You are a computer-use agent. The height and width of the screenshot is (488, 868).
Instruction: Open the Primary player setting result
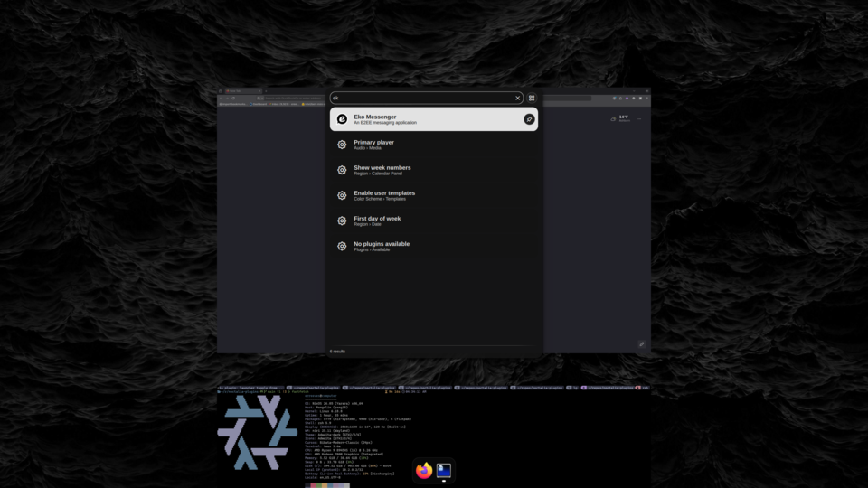(433, 145)
